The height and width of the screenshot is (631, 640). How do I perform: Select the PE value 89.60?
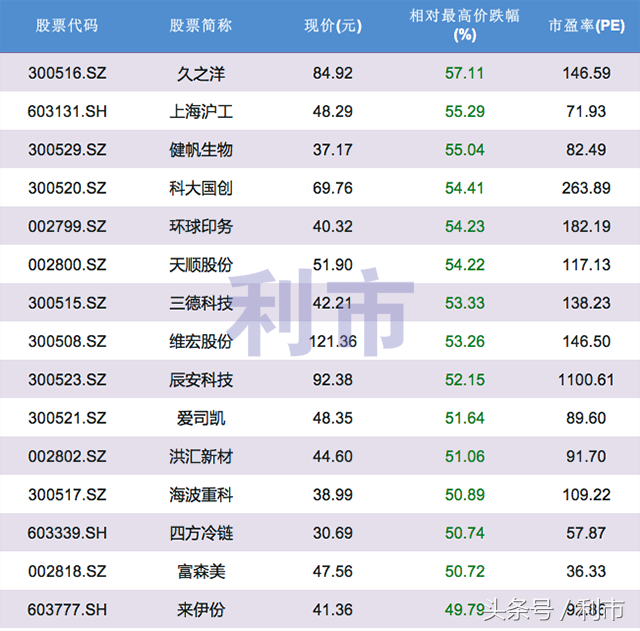[x=586, y=418]
